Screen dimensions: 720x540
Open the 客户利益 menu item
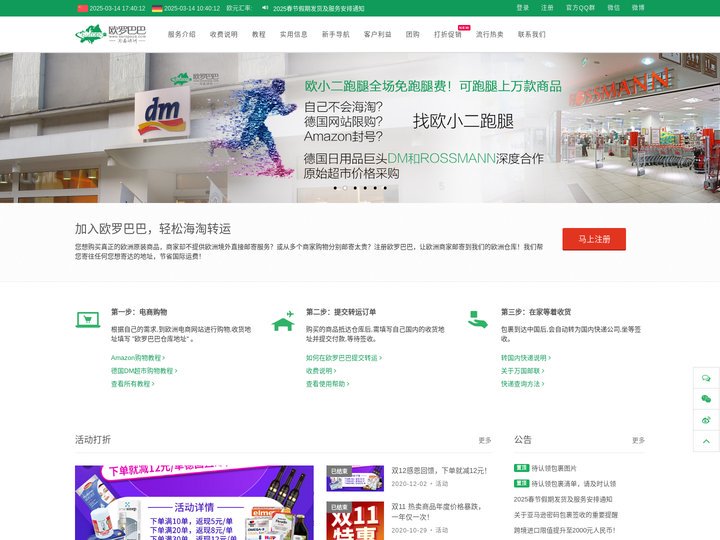377,34
